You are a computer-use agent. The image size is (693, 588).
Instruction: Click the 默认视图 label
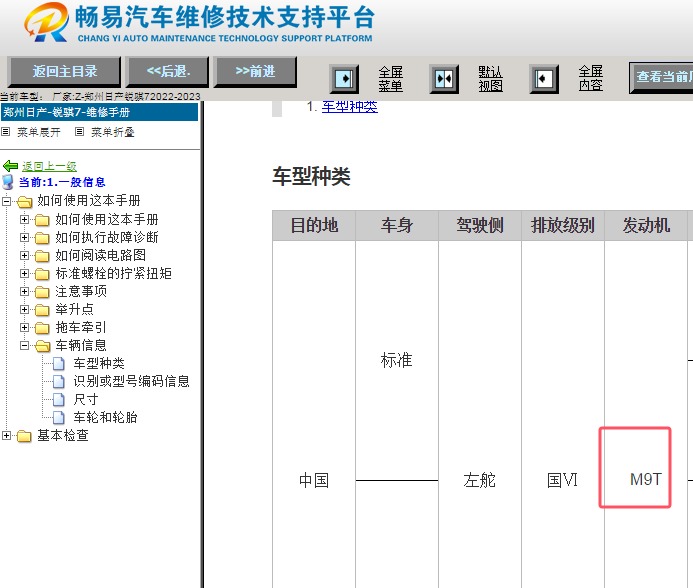pos(491,79)
